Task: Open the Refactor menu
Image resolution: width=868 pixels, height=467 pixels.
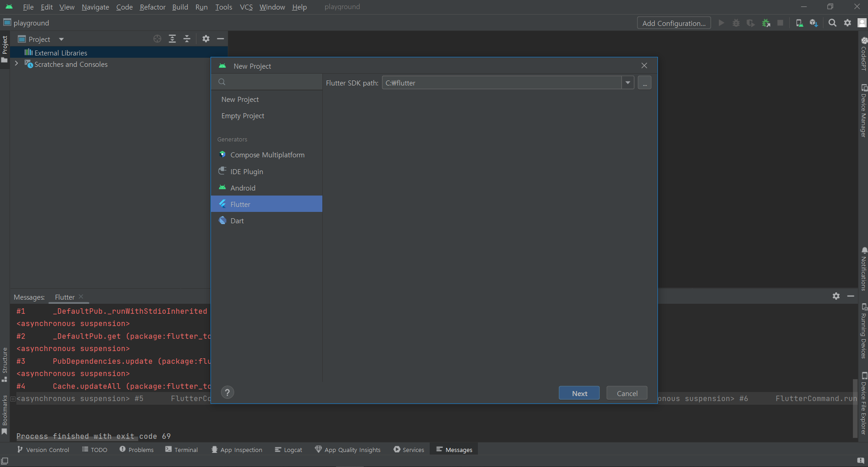Action: point(153,7)
